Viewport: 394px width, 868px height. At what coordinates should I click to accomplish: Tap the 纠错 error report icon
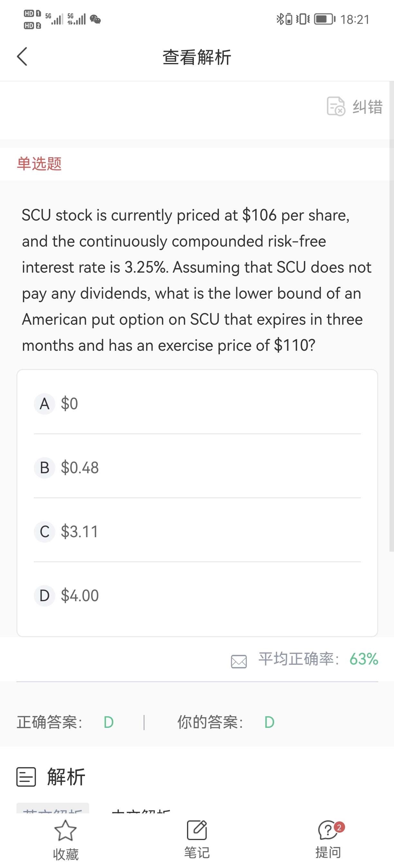point(336,106)
